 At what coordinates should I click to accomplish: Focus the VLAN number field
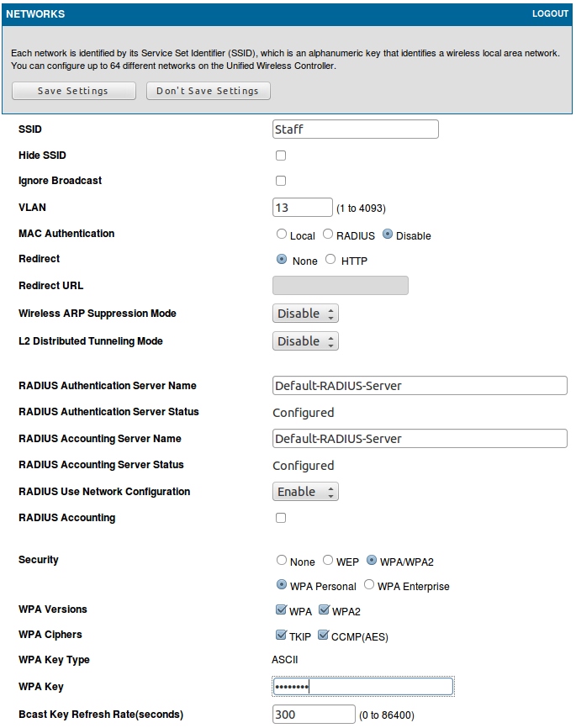303,208
